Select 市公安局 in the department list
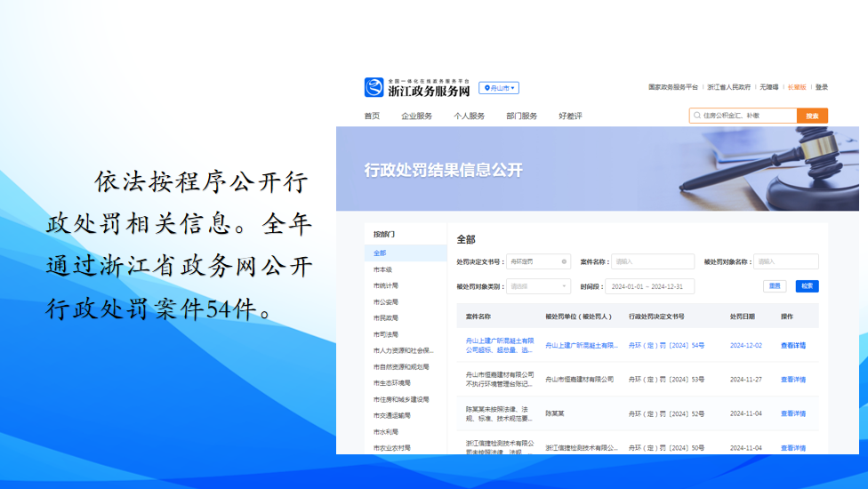 point(386,302)
